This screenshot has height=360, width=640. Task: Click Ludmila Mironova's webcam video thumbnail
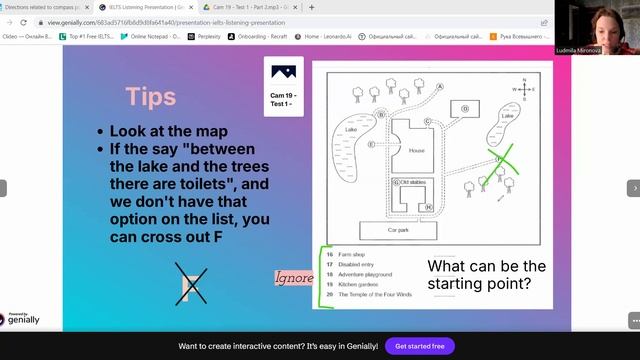597,27
